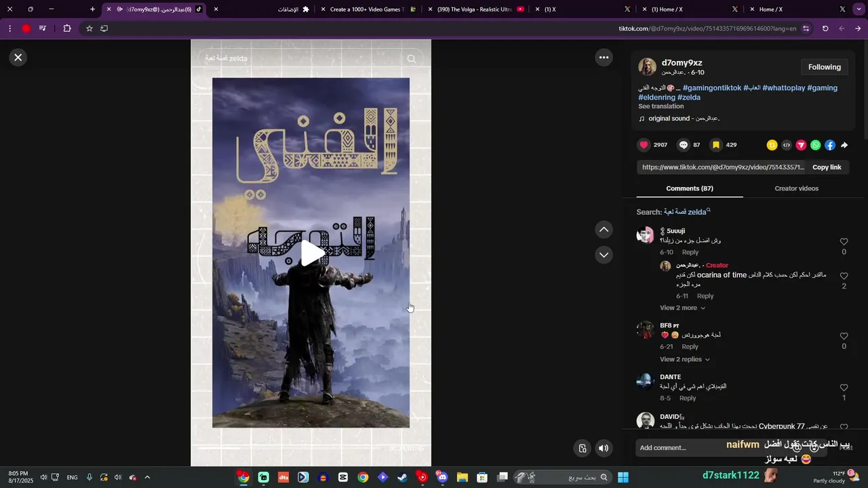Screen dimensions: 868x488
Task: Play the paused TikTok video
Action: click(x=311, y=253)
